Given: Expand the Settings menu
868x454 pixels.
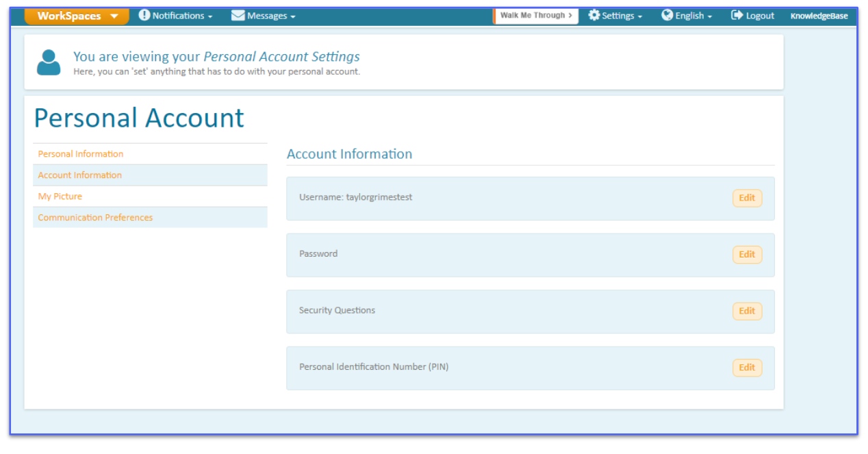Looking at the screenshot, I should coord(615,16).
